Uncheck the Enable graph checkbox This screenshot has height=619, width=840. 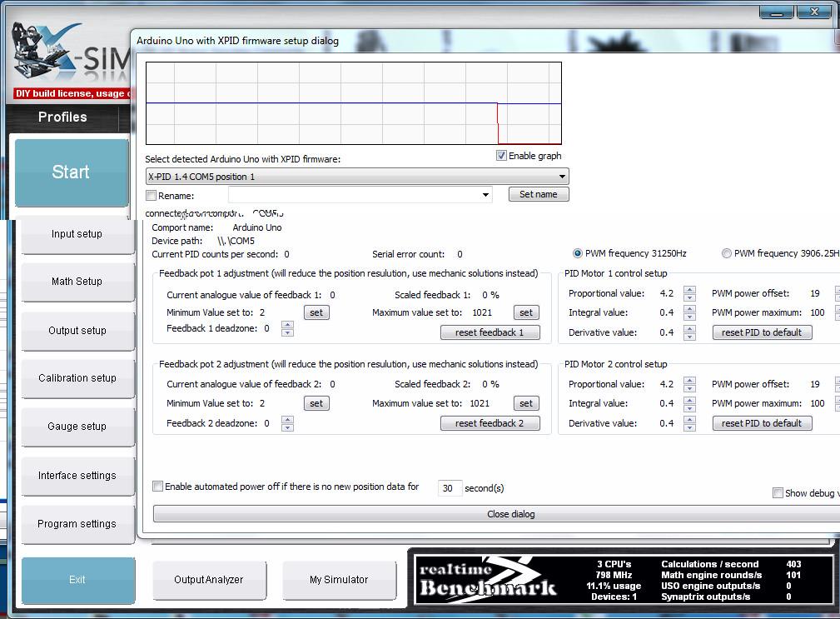coord(501,156)
